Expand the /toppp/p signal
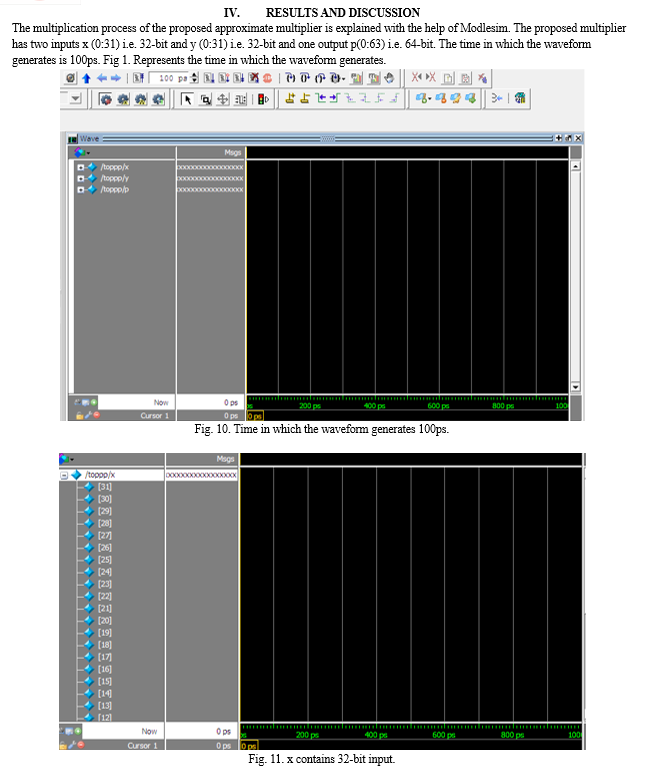 tap(81, 190)
